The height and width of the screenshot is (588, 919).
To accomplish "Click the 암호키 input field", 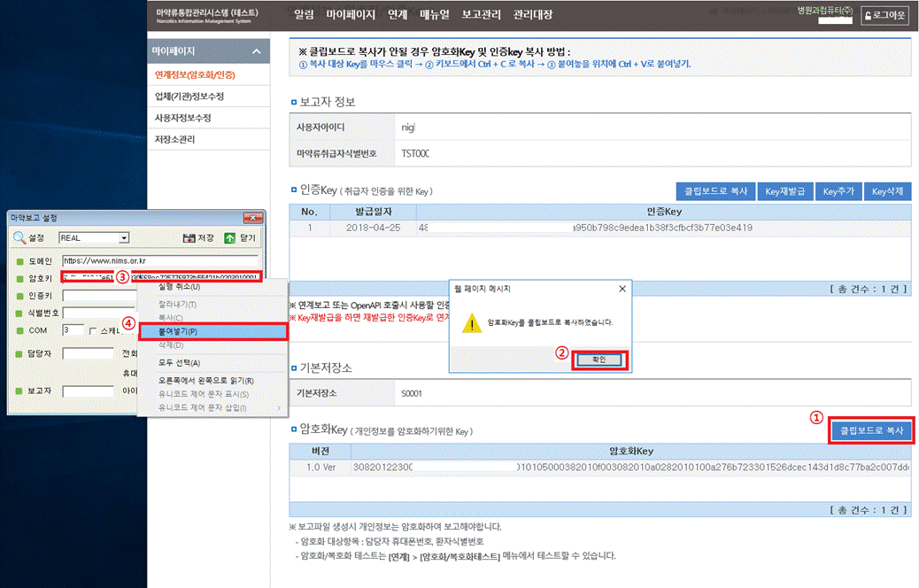I will pos(160,278).
